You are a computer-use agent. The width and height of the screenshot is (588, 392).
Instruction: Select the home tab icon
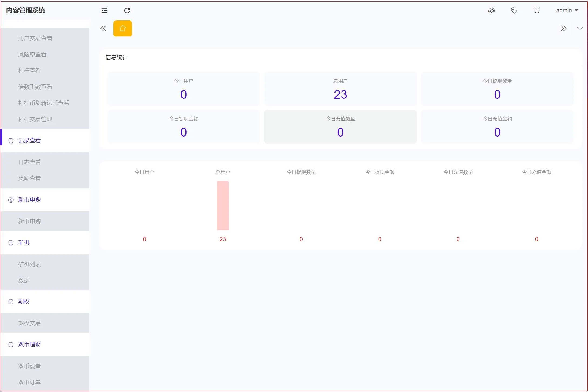point(123,28)
